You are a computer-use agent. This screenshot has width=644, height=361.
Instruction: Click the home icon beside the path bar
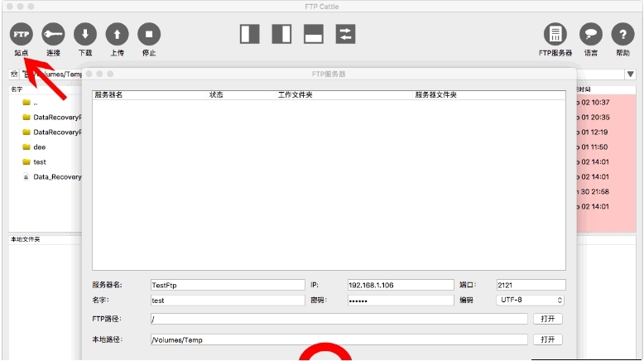tap(14, 74)
